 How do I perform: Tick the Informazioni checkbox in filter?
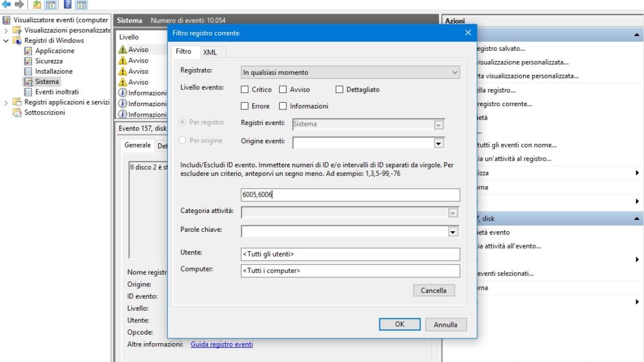point(283,106)
